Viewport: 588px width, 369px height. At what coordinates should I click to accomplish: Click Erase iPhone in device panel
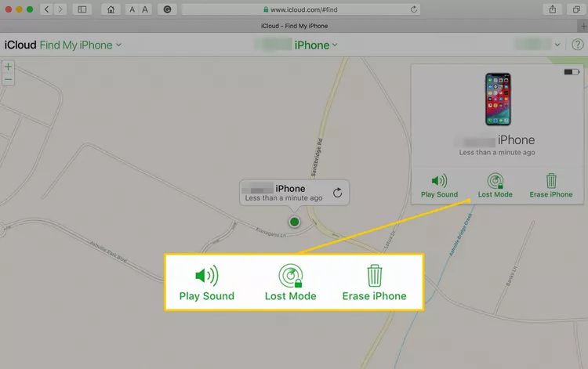tap(551, 186)
